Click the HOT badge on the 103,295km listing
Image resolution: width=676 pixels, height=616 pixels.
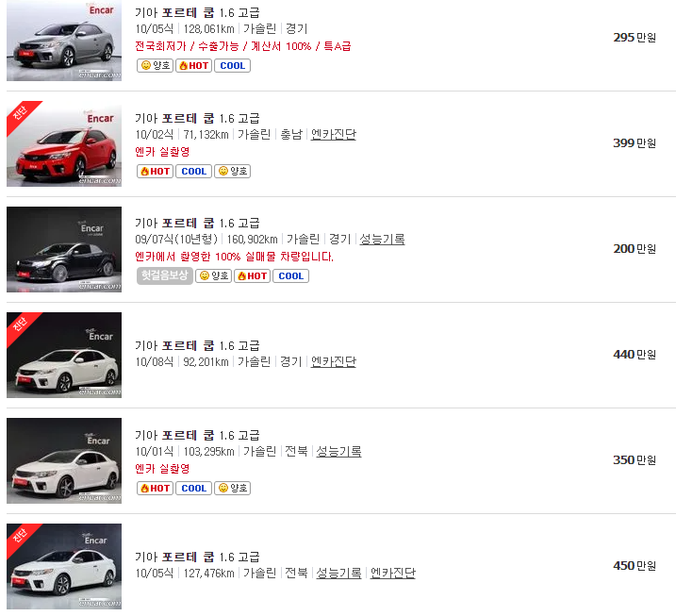click(x=155, y=489)
